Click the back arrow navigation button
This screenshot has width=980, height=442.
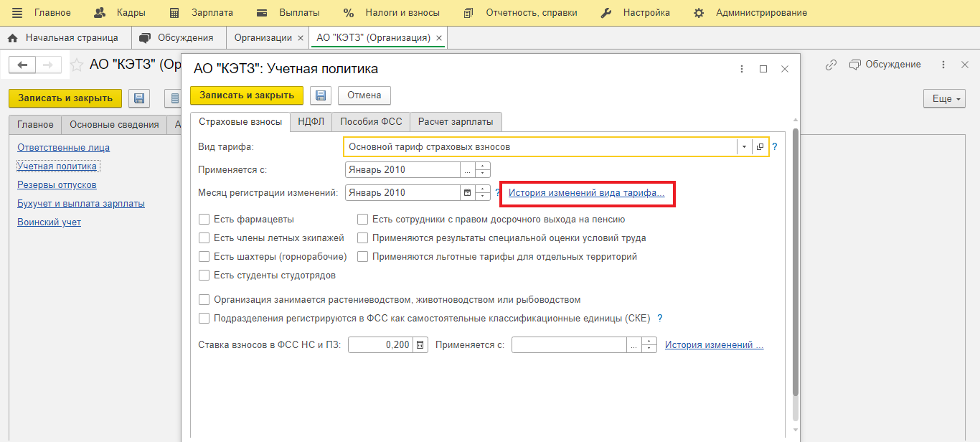[23, 65]
